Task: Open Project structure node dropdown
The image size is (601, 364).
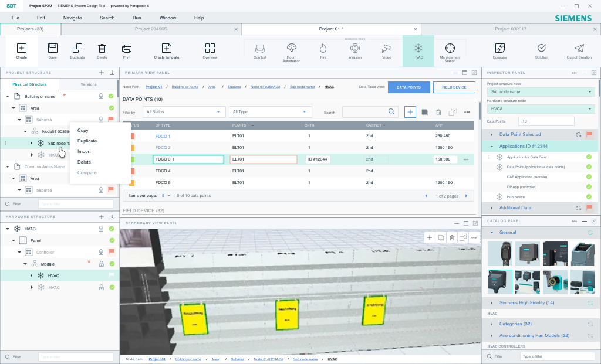Action: (x=541, y=92)
